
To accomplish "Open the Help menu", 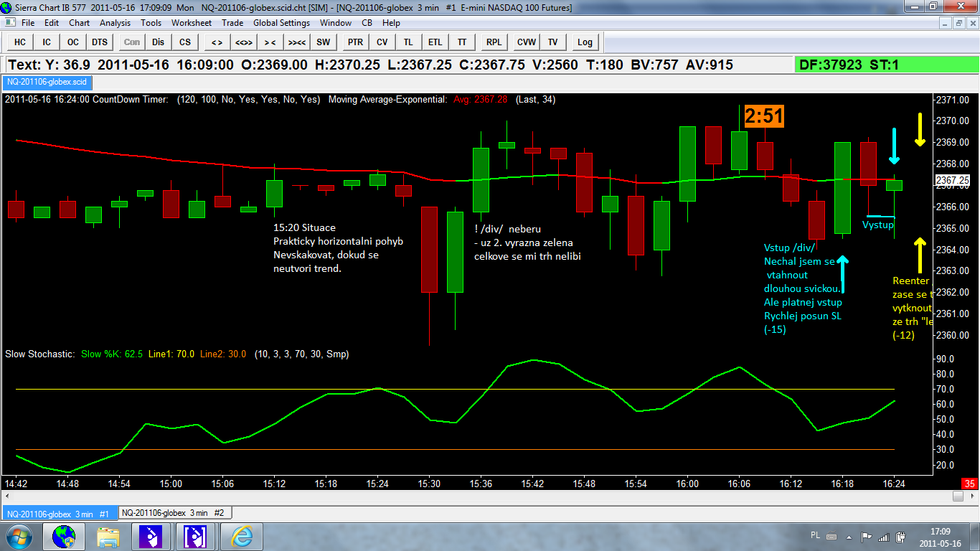I will coord(391,23).
